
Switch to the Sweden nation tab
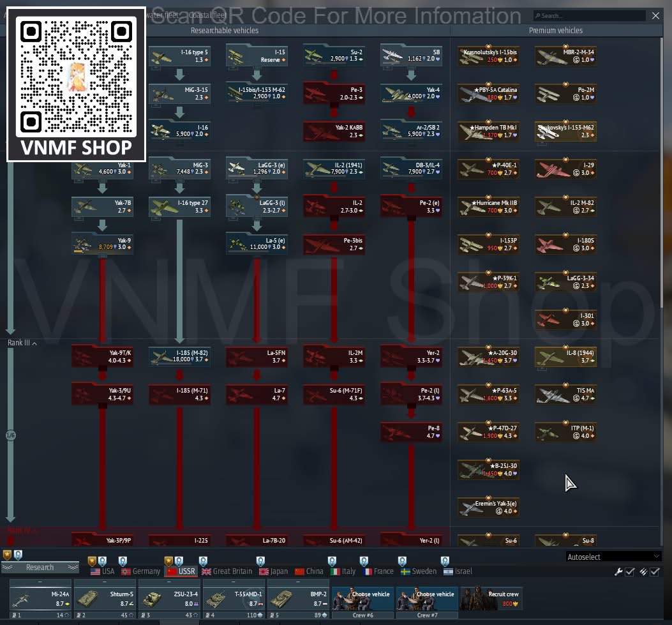point(418,571)
